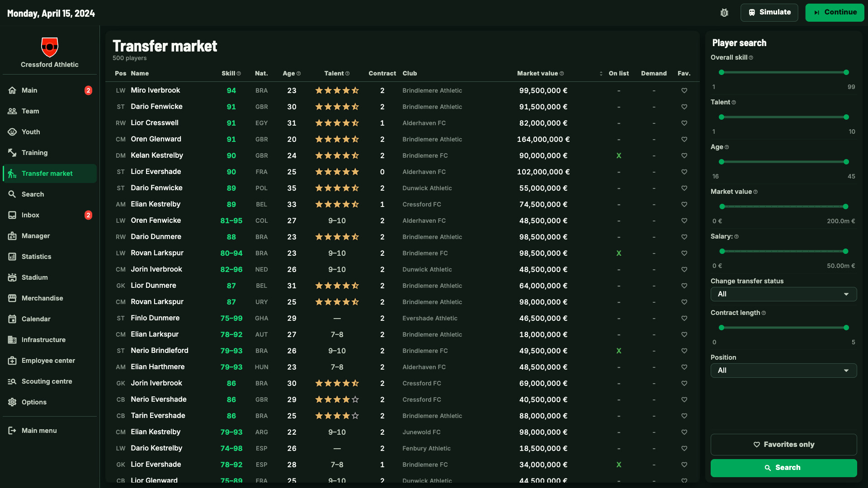Favorite Miro Iverbrook with the heart icon
This screenshot has height=488, width=868.
click(684, 91)
